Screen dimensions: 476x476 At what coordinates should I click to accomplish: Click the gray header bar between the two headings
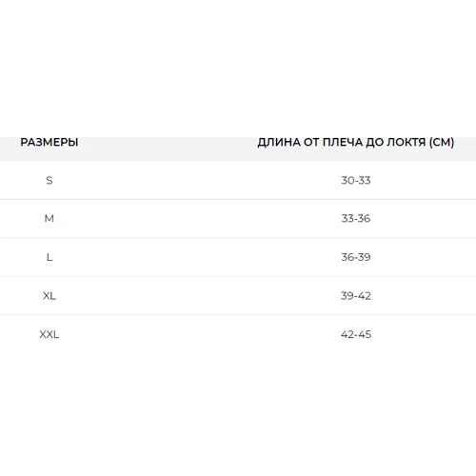[x=168, y=149]
